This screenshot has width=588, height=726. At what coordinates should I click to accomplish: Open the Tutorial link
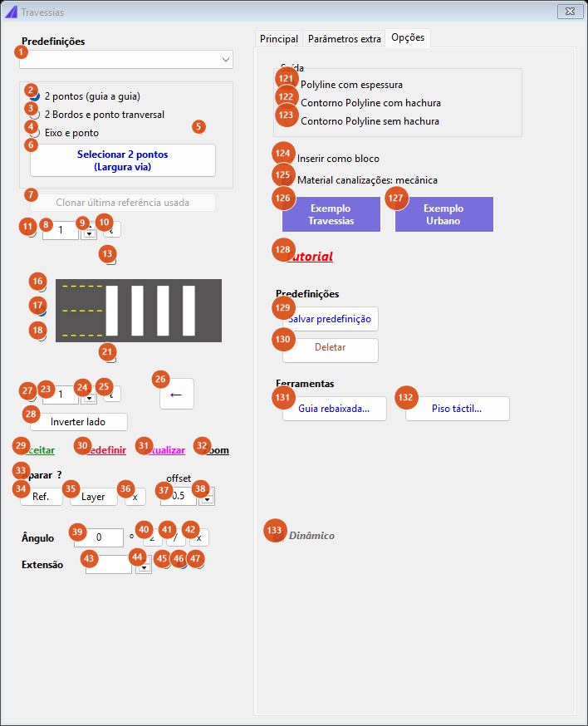pyautogui.click(x=310, y=257)
